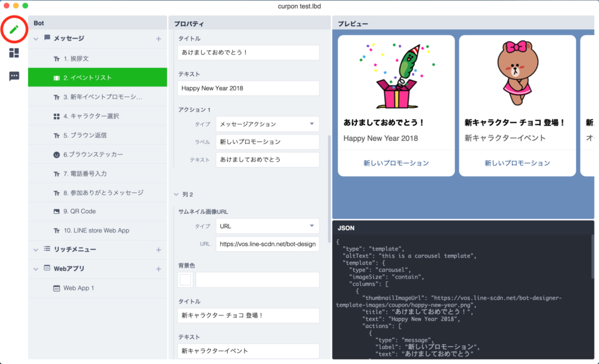Click the list icon next to リッチメニュー
599x364 pixels.
47,249
